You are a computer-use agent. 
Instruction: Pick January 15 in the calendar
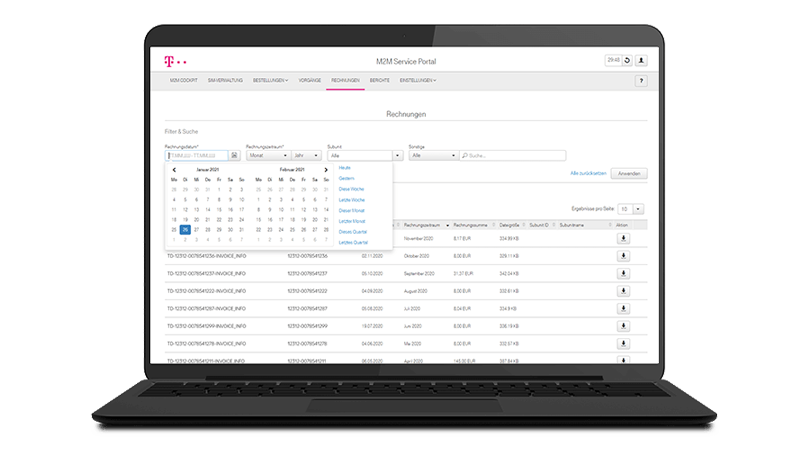click(219, 210)
